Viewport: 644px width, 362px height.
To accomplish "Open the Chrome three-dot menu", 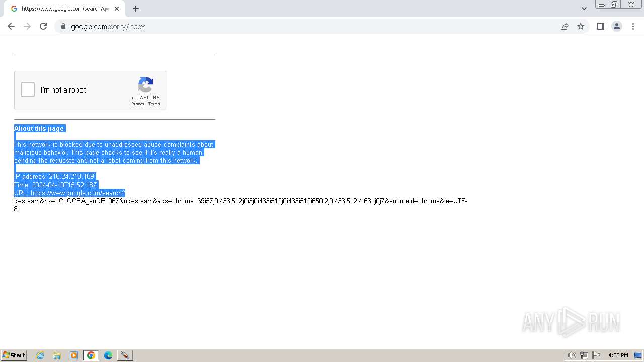I will coord(633,26).
